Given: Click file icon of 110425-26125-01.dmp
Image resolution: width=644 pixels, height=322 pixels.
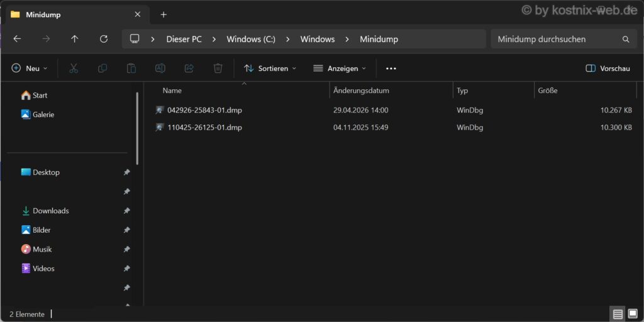Looking at the screenshot, I should tap(160, 127).
